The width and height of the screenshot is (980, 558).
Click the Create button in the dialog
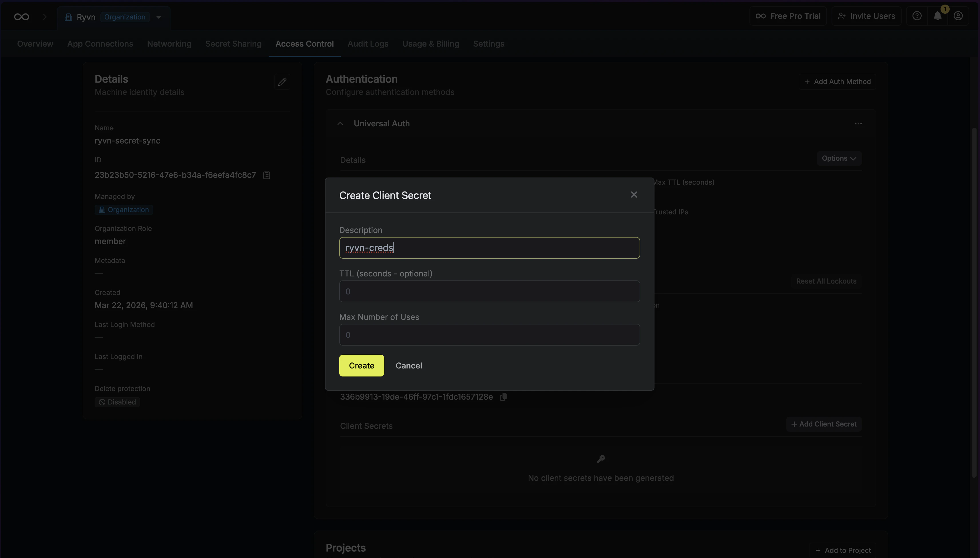point(361,365)
